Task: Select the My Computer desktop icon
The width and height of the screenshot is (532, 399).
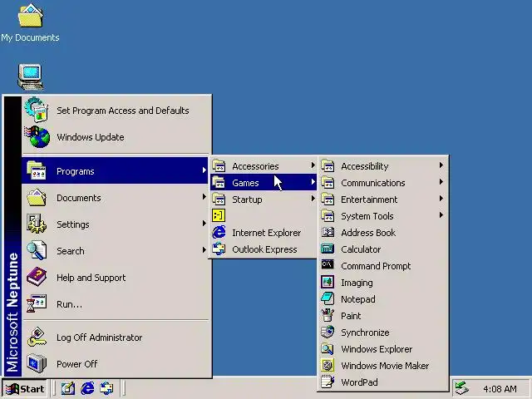Action: 31,77
